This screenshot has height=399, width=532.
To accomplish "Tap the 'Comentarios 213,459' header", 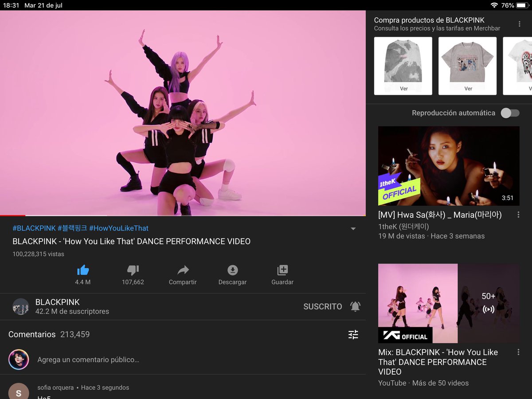I will 49,334.
